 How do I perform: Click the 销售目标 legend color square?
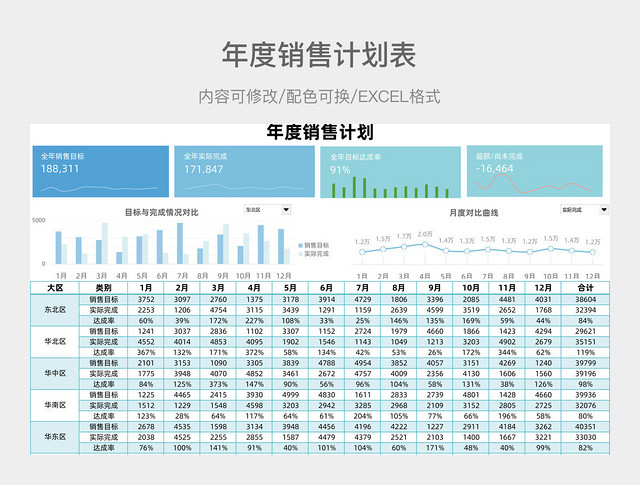(x=301, y=245)
